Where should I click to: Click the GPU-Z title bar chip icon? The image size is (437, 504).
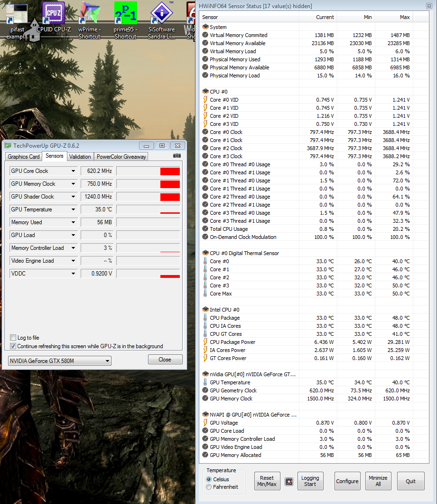tap(8, 146)
